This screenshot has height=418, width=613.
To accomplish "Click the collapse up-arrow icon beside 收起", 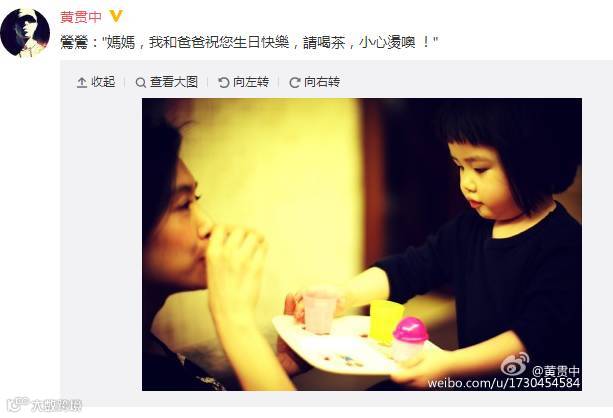I will pyautogui.click(x=82, y=83).
